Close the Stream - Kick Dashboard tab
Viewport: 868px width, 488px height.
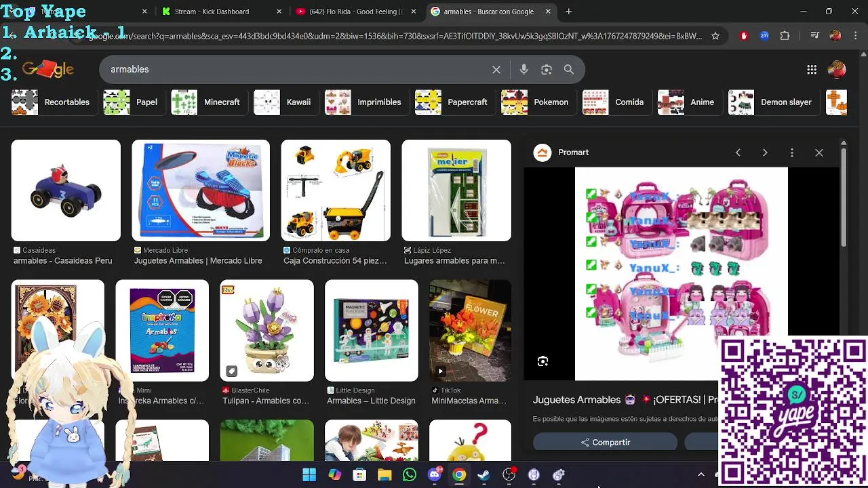[279, 12]
